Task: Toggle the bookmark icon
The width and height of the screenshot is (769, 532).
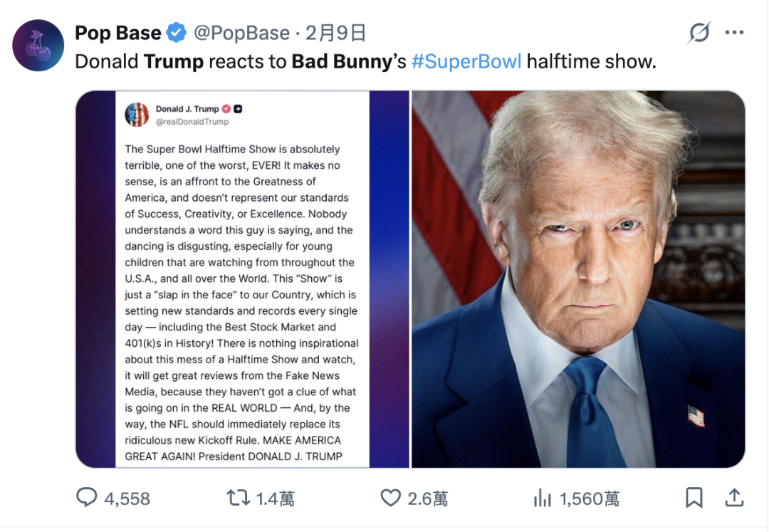Action: (694, 498)
